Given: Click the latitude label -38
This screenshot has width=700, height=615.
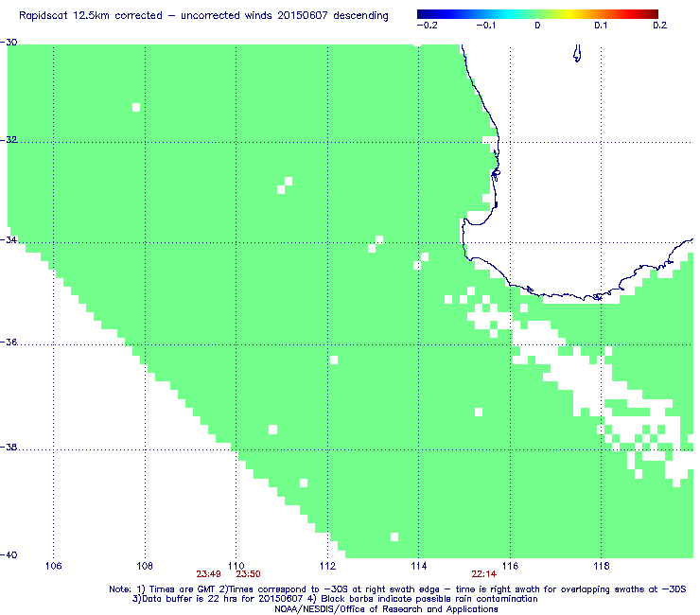Looking at the screenshot, I should [x=9, y=448].
